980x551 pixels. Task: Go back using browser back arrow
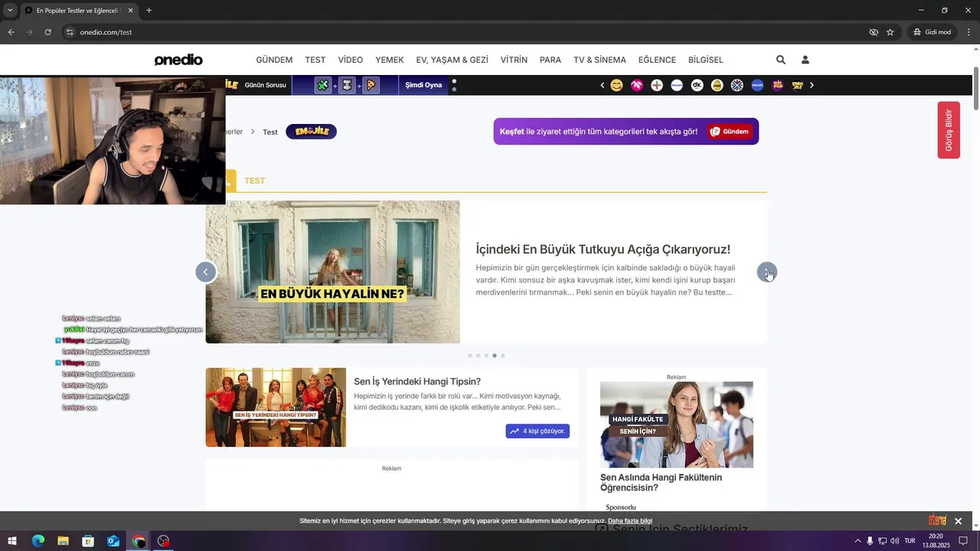point(11,32)
